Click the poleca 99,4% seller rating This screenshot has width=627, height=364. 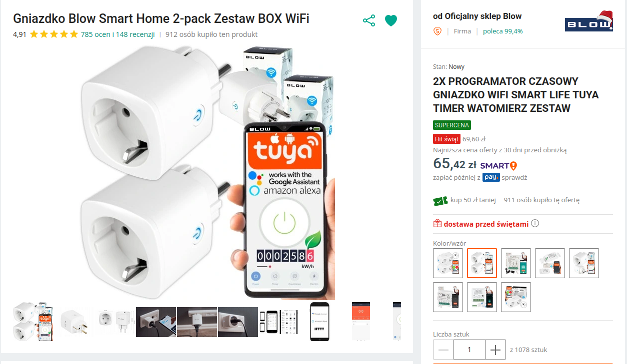coord(503,31)
